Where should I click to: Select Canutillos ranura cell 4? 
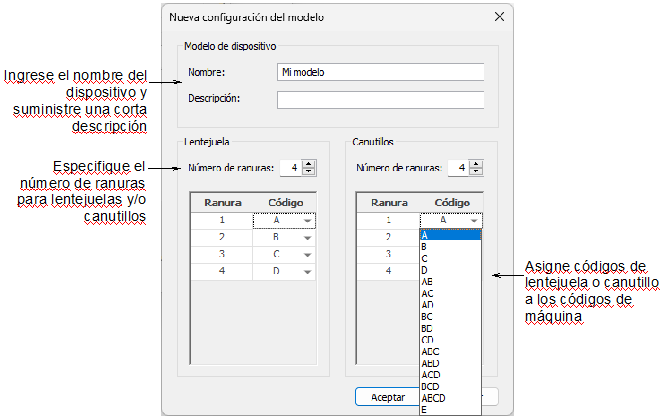tap(389, 272)
